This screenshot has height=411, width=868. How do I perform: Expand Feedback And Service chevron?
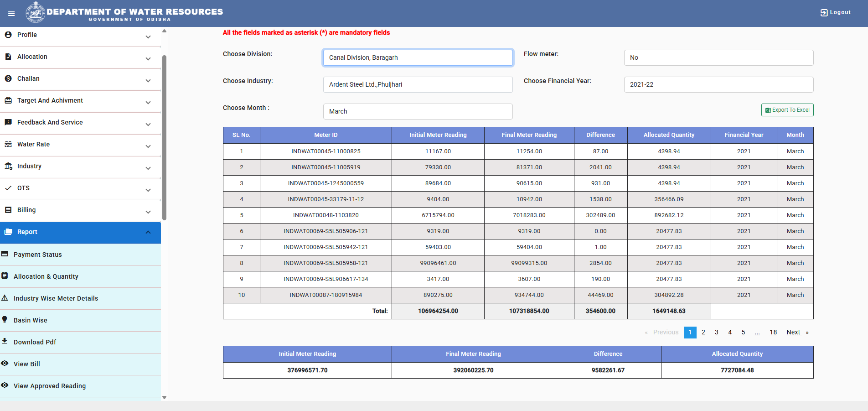pyautogui.click(x=148, y=125)
